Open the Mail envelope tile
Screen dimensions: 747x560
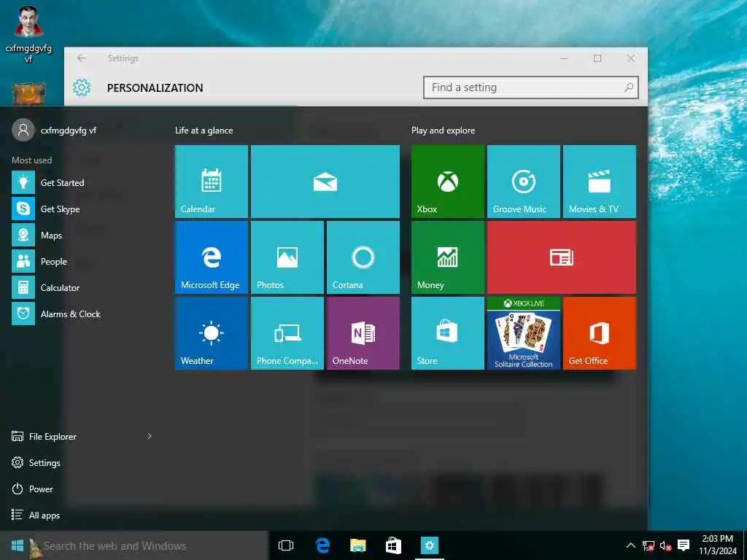[x=325, y=182]
